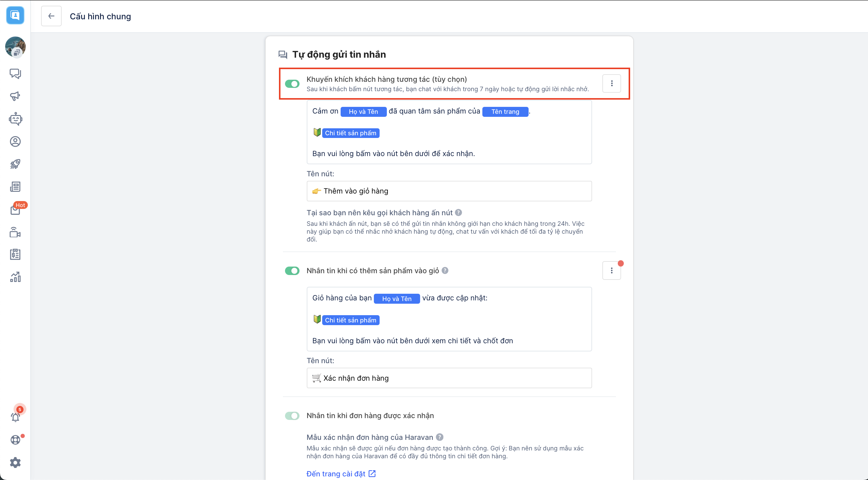
Task: Click the profile avatar in sidebar
Action: point(15,47)
